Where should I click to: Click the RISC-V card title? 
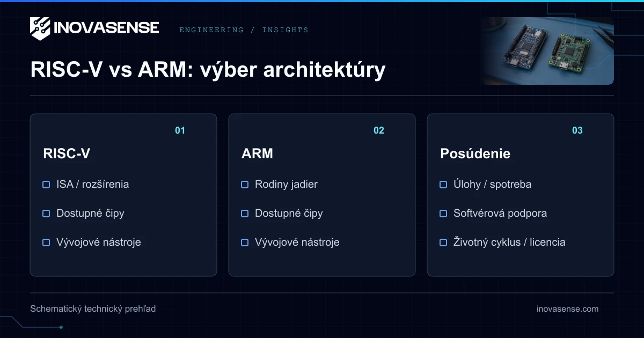point(67,153)
